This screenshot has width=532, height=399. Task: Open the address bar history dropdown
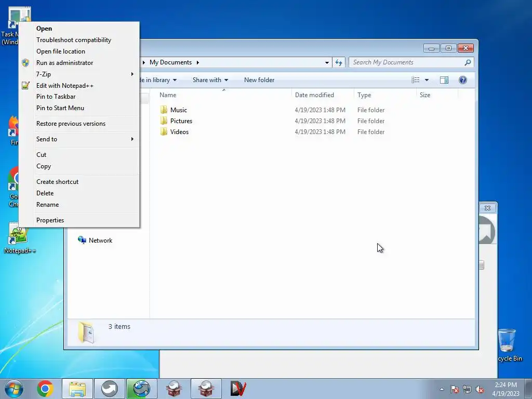327,62
